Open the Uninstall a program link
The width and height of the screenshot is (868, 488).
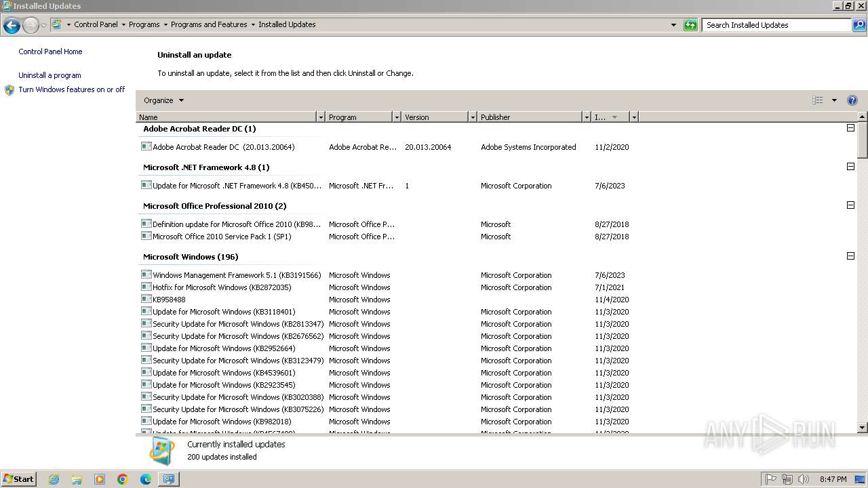pyautogui.click(x=50, y=75)
